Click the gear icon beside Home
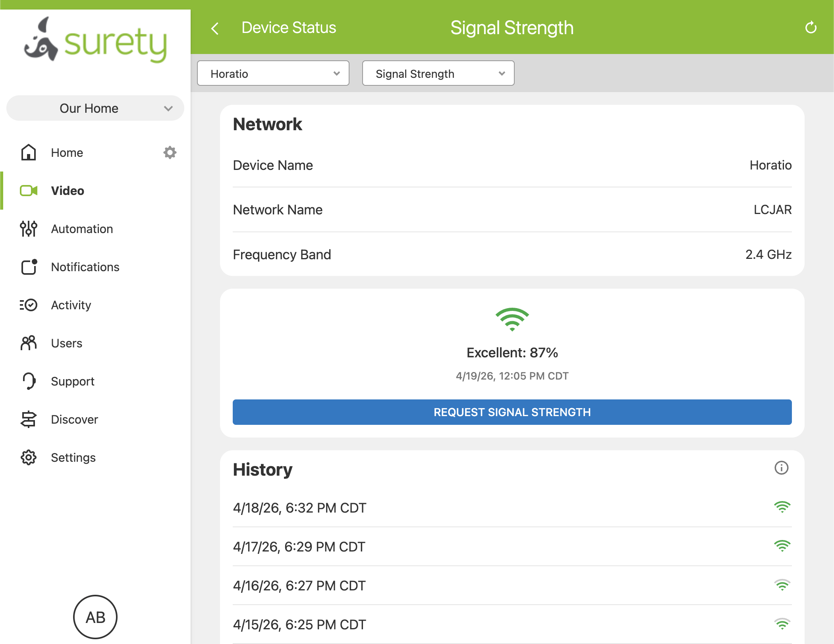This screenshot has height=644, width=834. pyautogui.click(x=170, y=152)
